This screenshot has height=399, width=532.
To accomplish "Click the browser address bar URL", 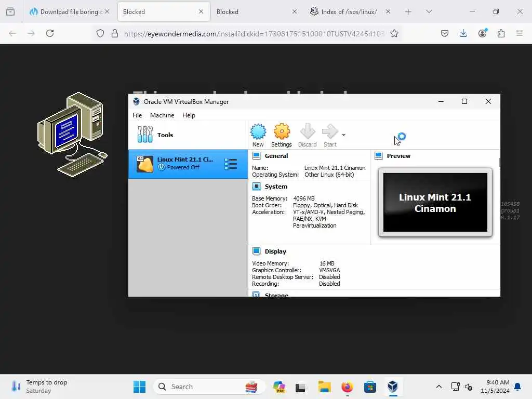I will tap(254, 34).
